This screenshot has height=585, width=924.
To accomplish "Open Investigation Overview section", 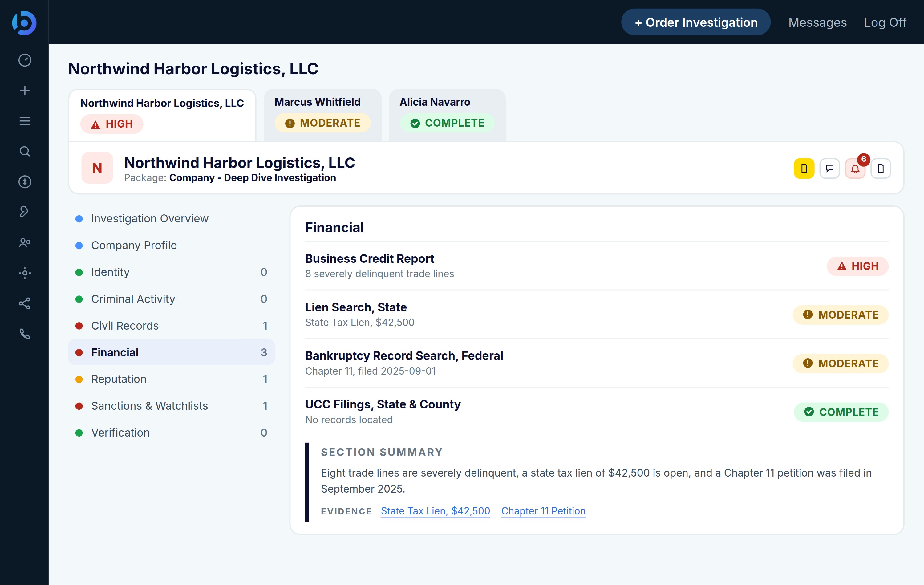I will (x=171, y=218).
